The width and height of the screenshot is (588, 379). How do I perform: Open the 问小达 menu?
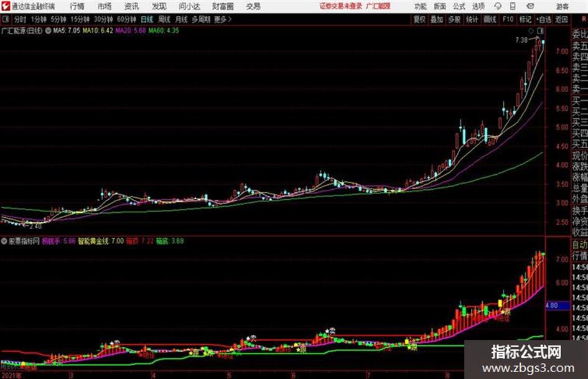[189, 6]
